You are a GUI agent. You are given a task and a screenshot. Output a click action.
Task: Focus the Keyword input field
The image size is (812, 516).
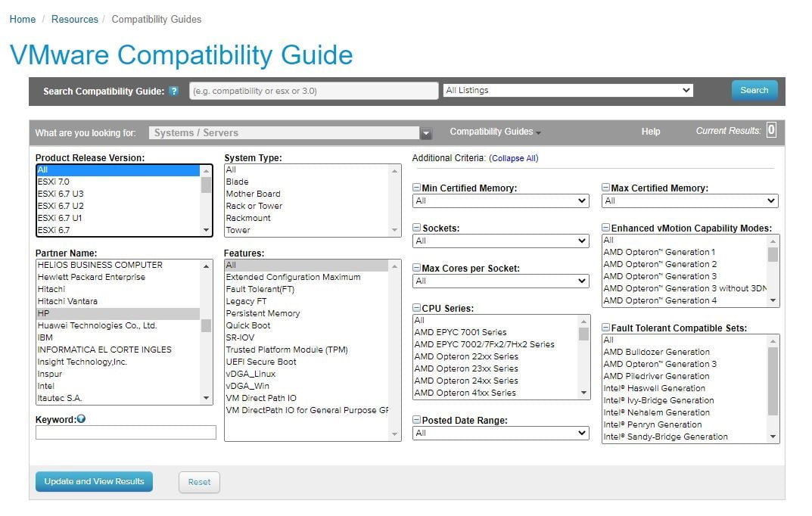point(126,432)
